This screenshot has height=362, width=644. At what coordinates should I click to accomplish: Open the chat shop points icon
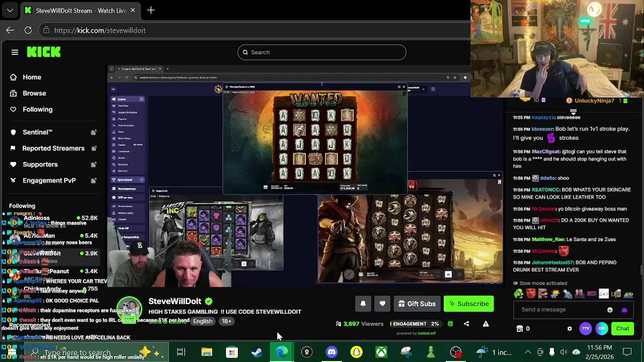pos(520,329)
